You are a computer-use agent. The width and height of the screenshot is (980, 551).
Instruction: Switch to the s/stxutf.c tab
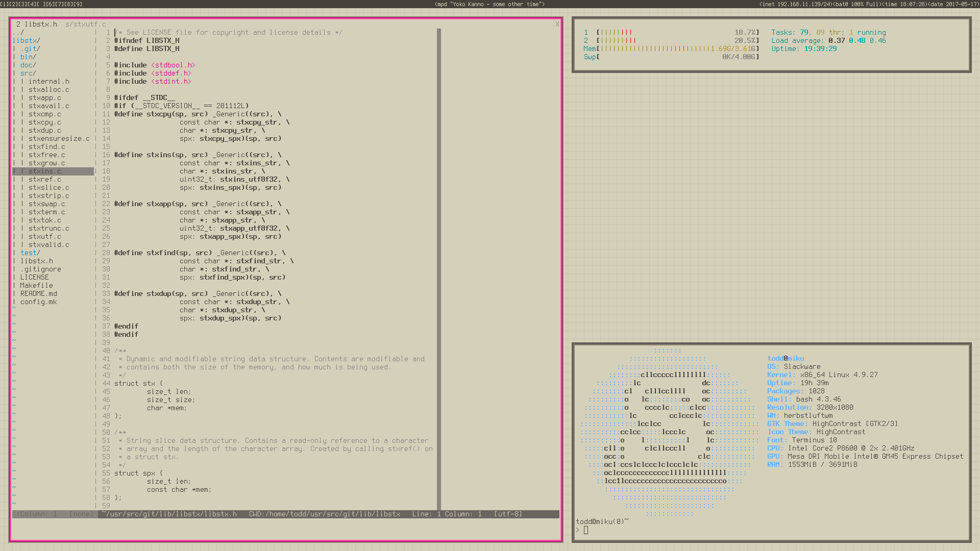pos(85,24)
